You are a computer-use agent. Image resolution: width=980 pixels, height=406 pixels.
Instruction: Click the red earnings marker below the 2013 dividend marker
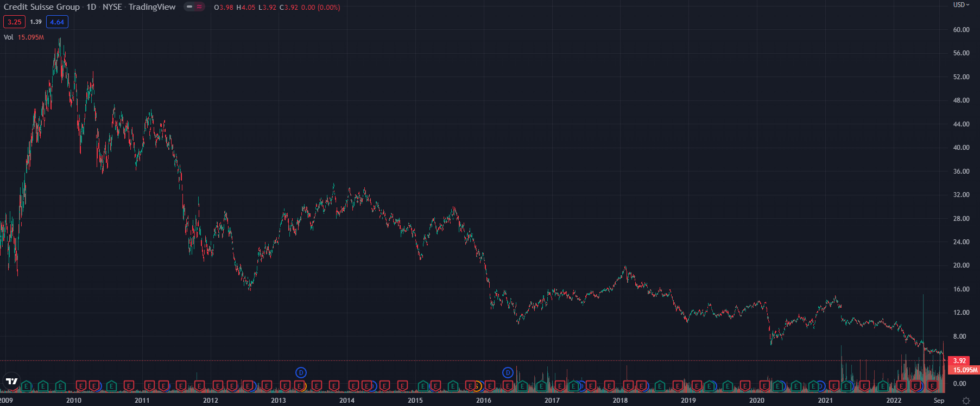click(x=299, y=386)
